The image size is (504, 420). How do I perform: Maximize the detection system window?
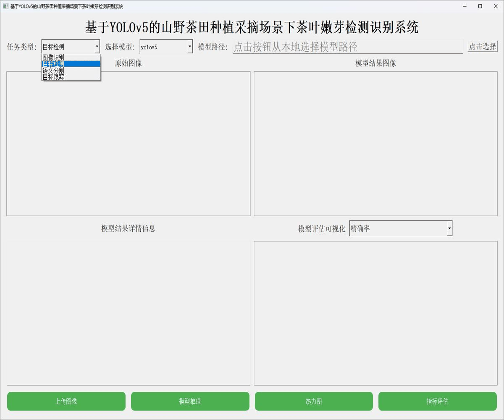[480, 6]
